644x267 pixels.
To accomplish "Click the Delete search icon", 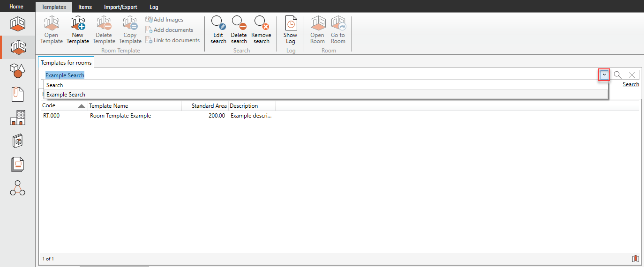I will pos(239,30).
